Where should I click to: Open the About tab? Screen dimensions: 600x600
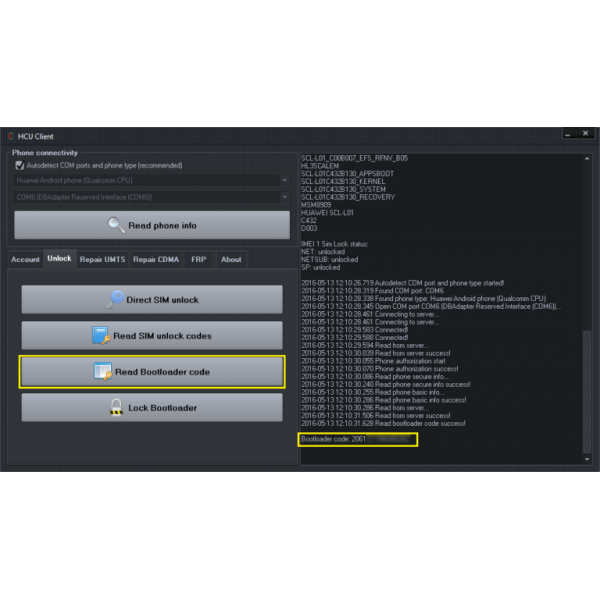pos(231,259)
